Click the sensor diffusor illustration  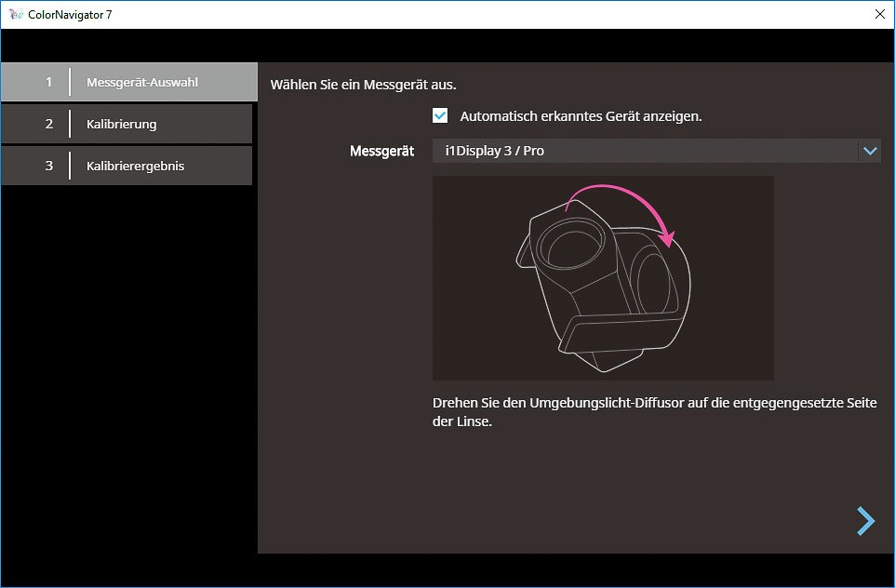603,278
